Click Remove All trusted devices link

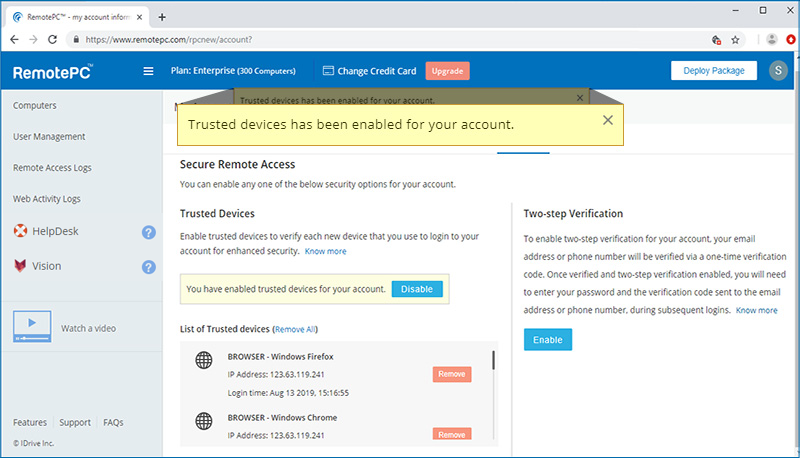295,329
